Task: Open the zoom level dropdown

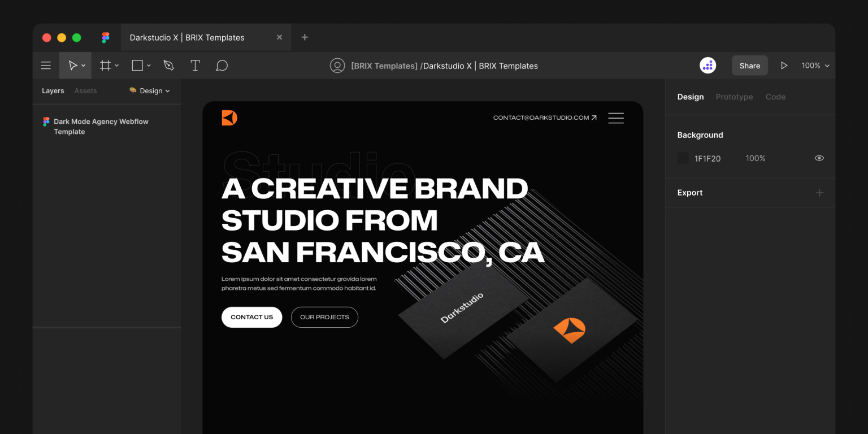Action: 815,65
